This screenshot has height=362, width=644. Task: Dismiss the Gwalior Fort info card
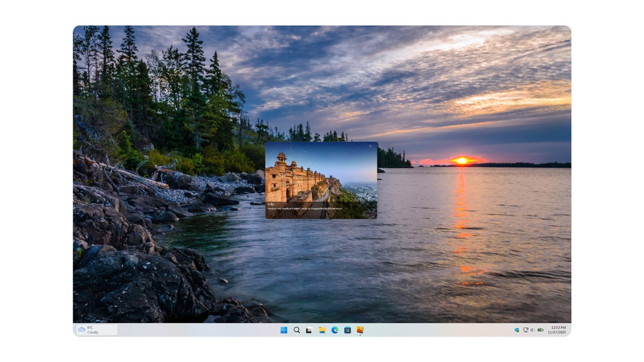370,146
